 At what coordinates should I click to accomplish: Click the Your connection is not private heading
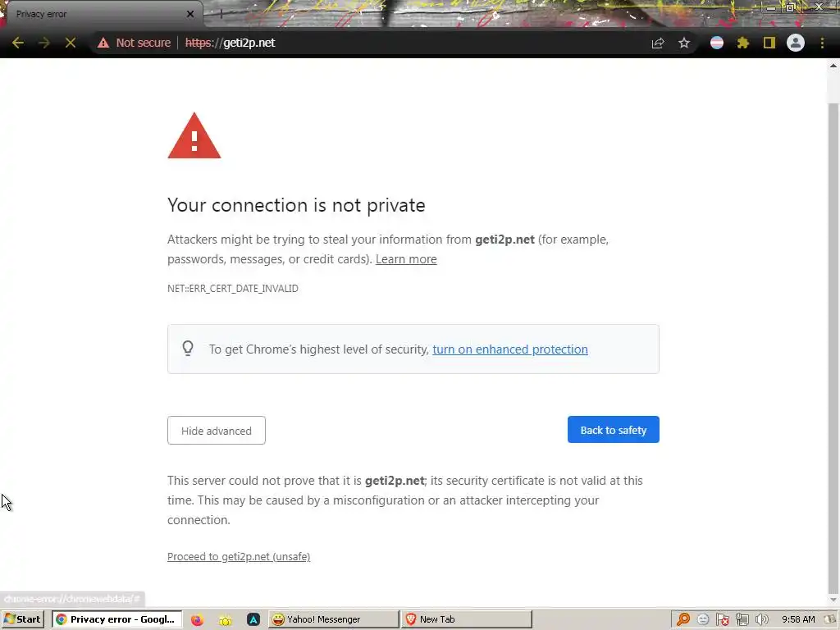tap(296, 205)
